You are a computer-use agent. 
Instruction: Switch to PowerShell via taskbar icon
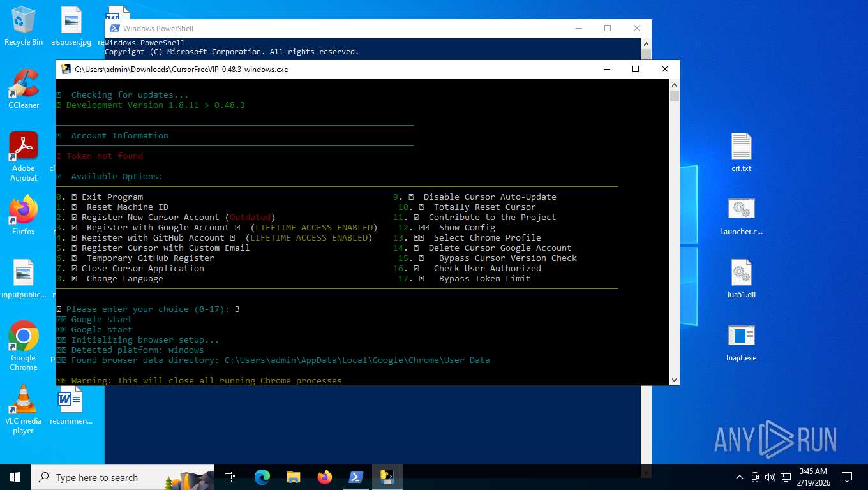[356, 477]
